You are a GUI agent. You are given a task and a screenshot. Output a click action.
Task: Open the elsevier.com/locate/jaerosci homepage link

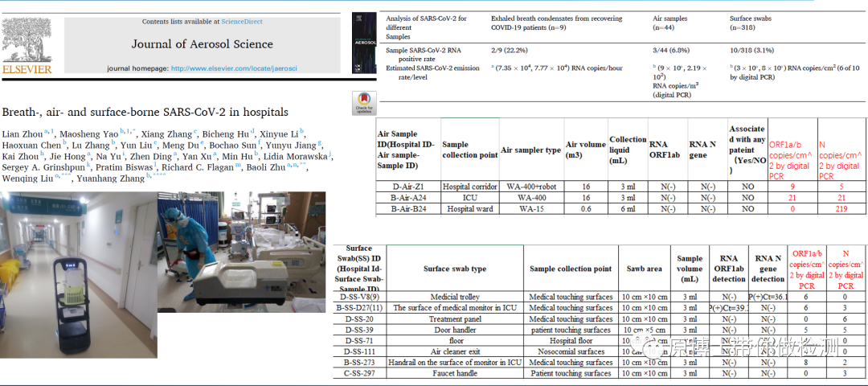pos(234,68)
